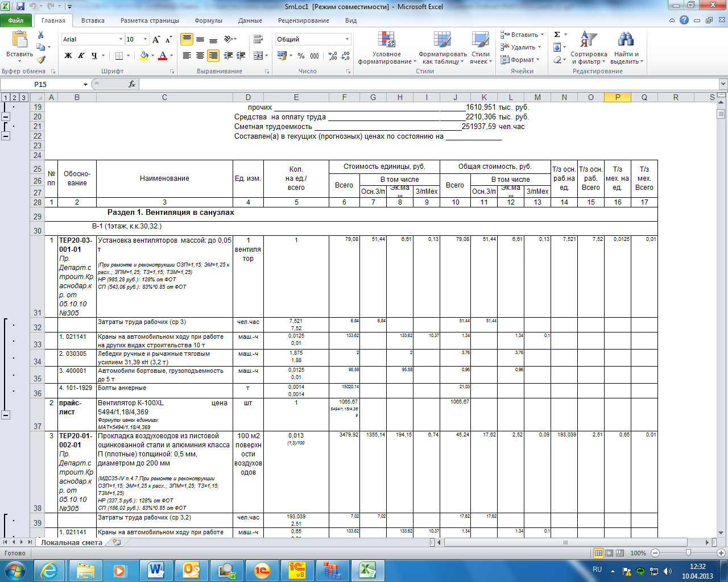Click the Format Painter brush icon
The image size is (728, 582).
tap(41, 60)
